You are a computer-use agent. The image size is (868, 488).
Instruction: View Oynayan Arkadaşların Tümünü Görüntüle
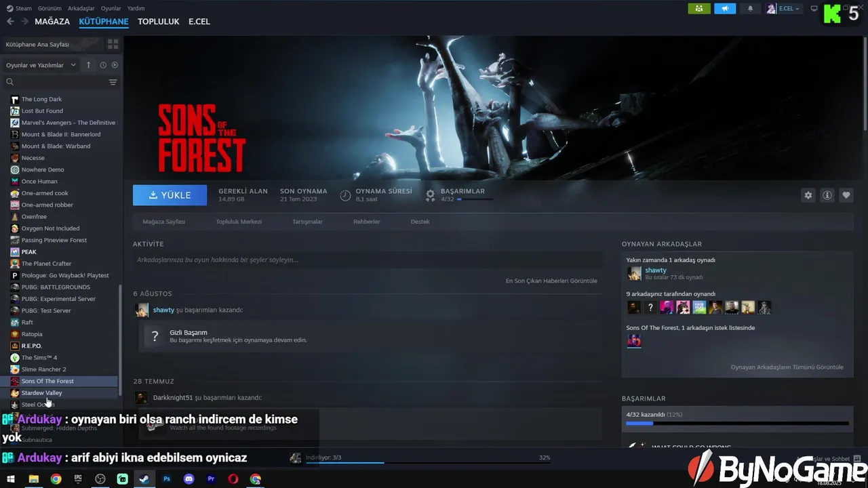click(787, 367)
